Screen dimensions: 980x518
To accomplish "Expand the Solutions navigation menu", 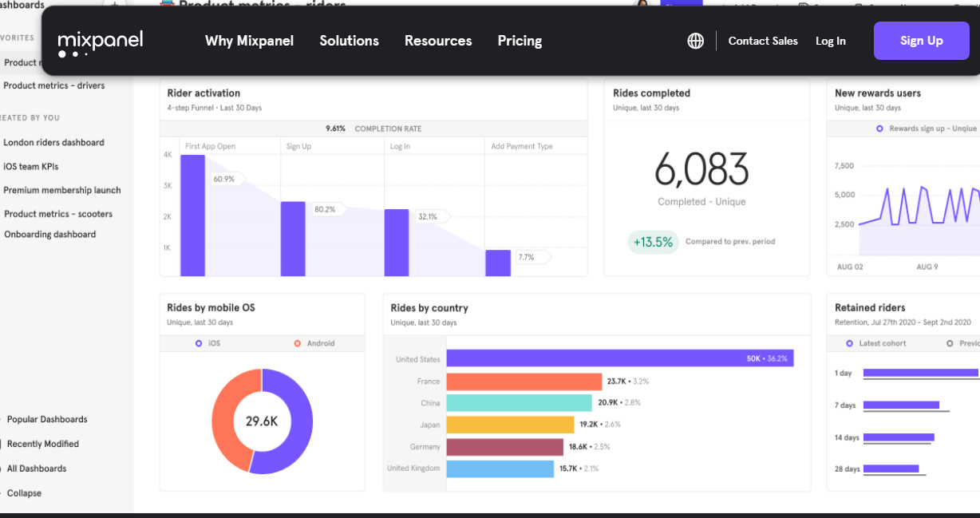I will [350, 41].
